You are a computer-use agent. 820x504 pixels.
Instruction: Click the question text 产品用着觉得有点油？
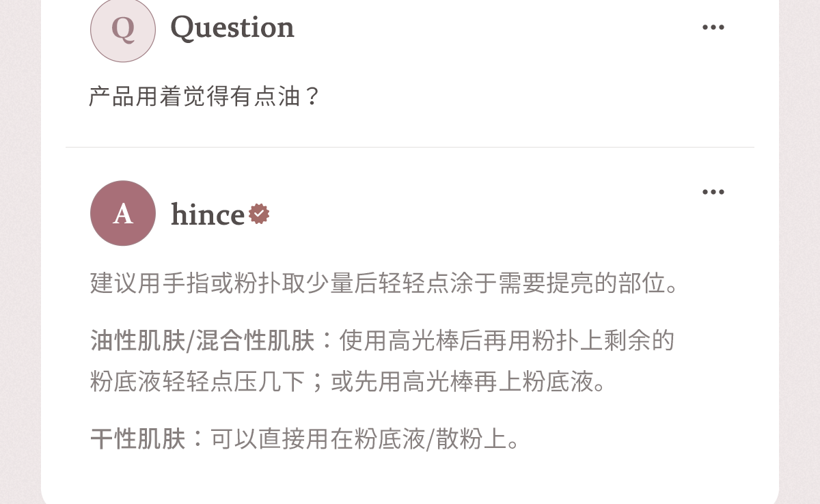[205, 96]
